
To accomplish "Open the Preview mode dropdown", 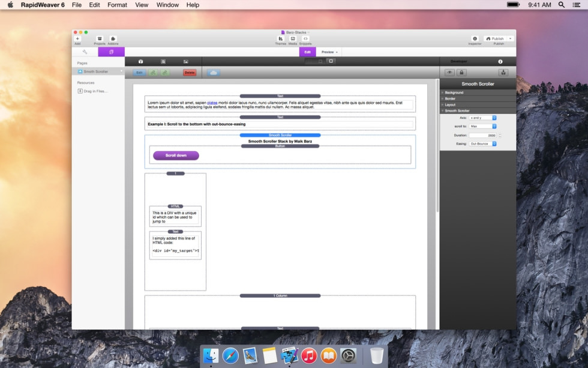I will (x=329, y=52).
